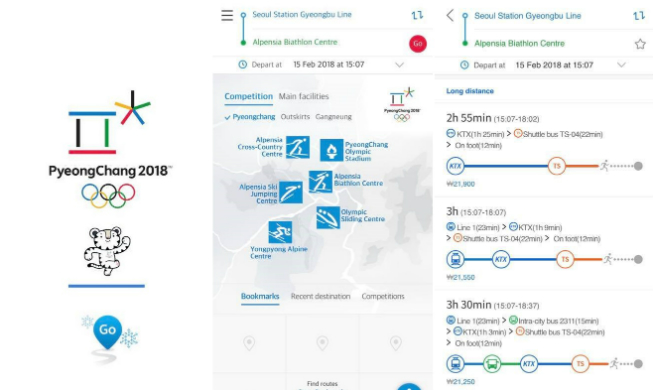Edit Seoul Station origin field on results screen

pos(528,16)
